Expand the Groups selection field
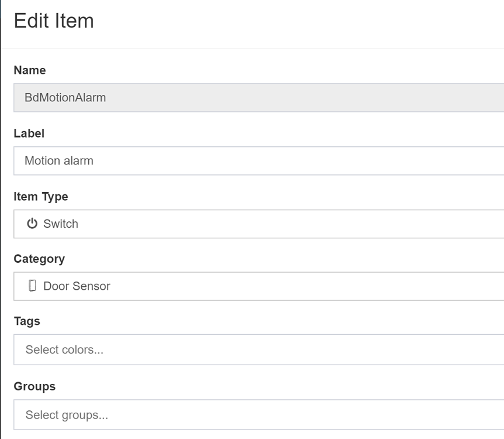The image size is (504, 439). pos(259,415)
